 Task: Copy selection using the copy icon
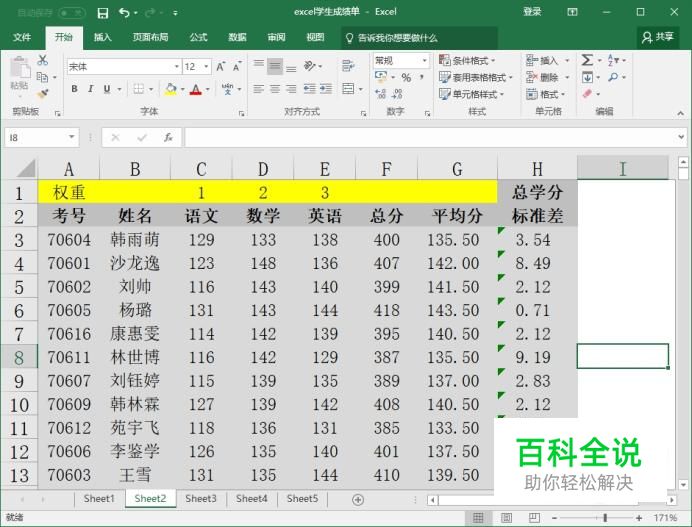click(x=42, y=77)
